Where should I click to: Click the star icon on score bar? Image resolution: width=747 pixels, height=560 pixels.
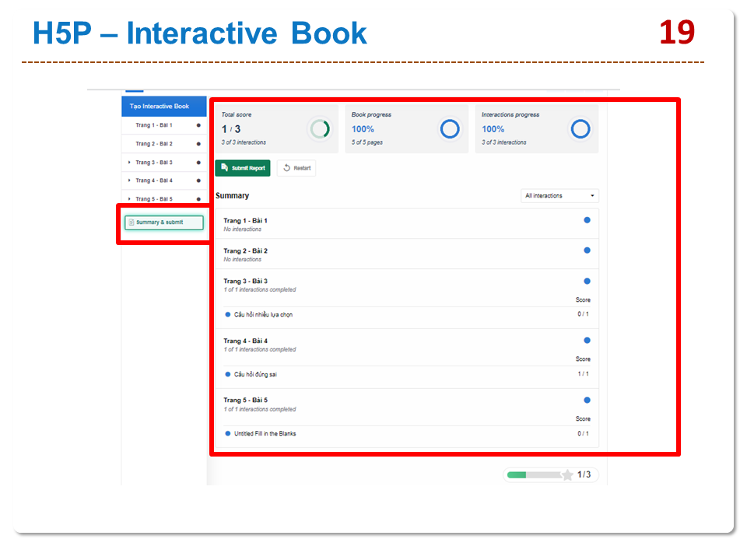click(567, 474)
